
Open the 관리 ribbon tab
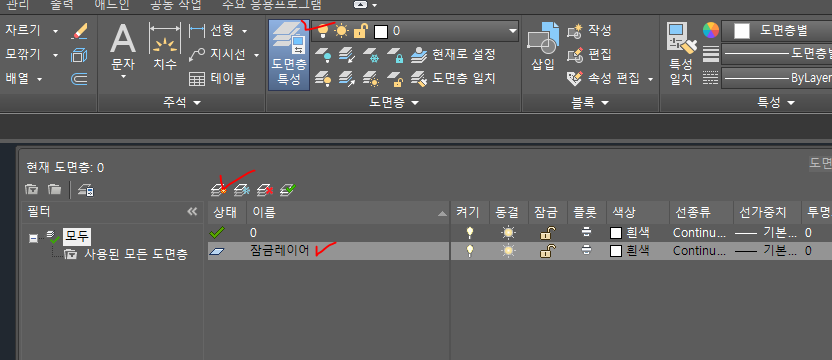pyautogui.click(x=18, y=5)
